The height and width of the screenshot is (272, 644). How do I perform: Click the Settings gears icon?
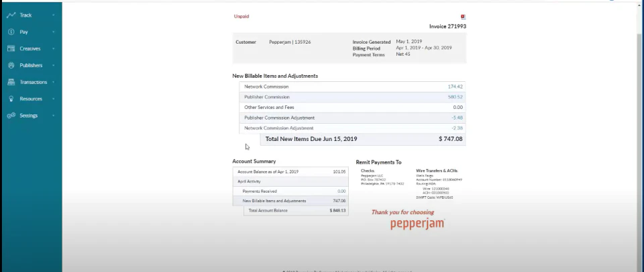(11, 116)
